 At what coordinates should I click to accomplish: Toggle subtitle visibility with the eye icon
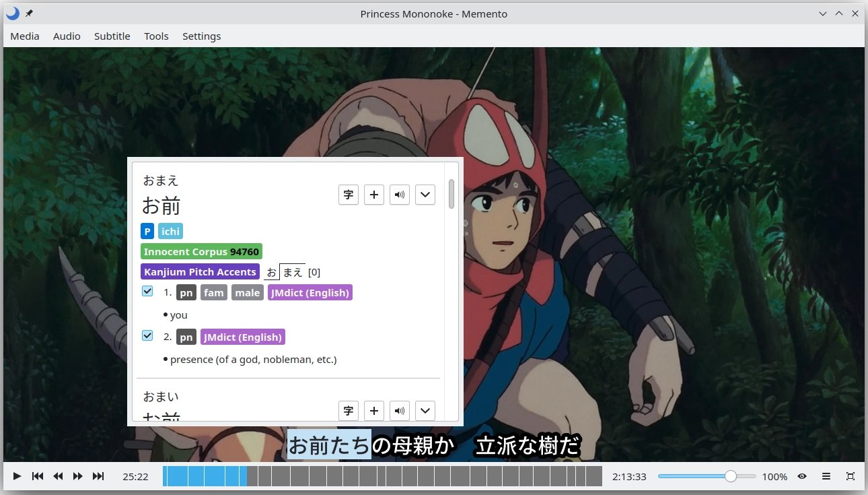(x=802, y=476)
